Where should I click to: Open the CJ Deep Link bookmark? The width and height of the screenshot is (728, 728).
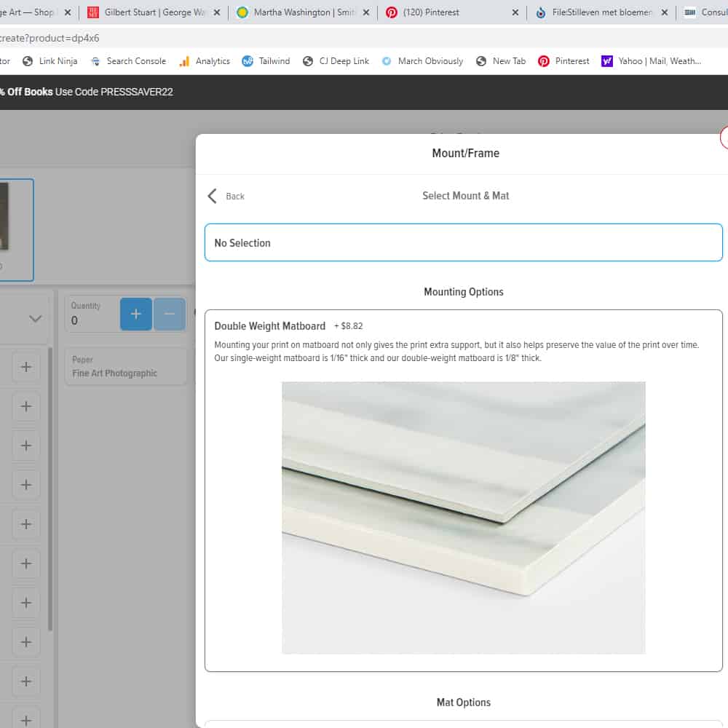tap(336, 61)
